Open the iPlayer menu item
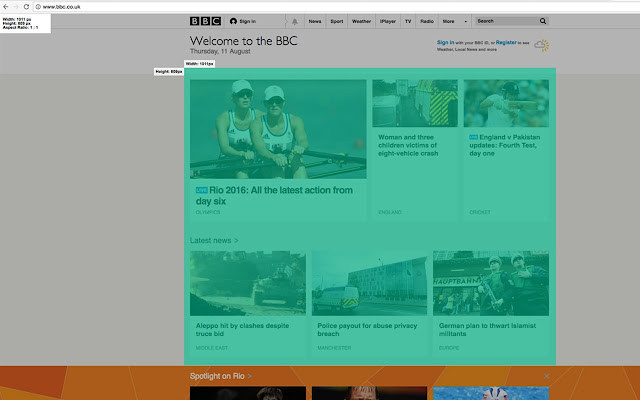This screenshot has height=400, width=640. (388, 21)
